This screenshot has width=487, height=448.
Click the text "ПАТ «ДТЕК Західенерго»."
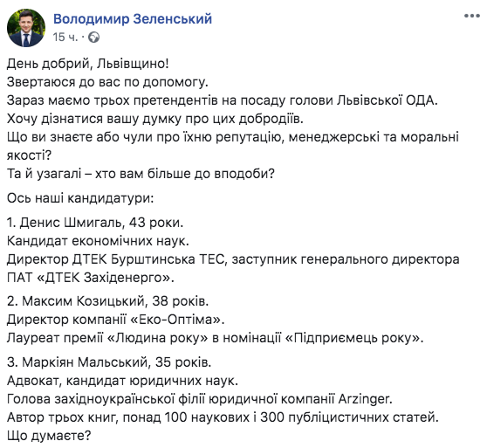coord(91,278)
